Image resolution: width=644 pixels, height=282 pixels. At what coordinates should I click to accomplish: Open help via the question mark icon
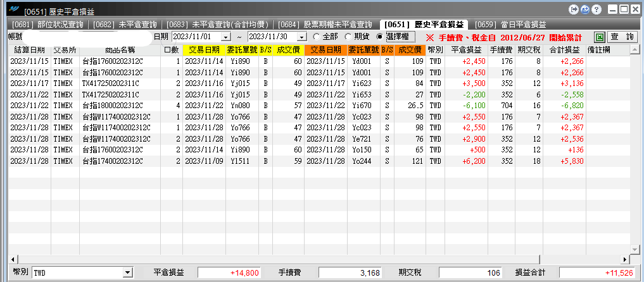pyautogui.click(x=597, y=9)
